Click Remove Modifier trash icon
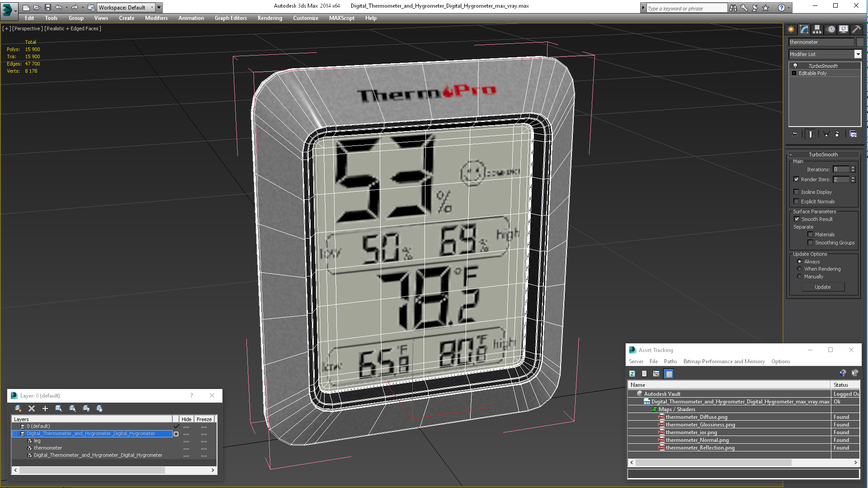868x488 pixels. click(837, 134)
